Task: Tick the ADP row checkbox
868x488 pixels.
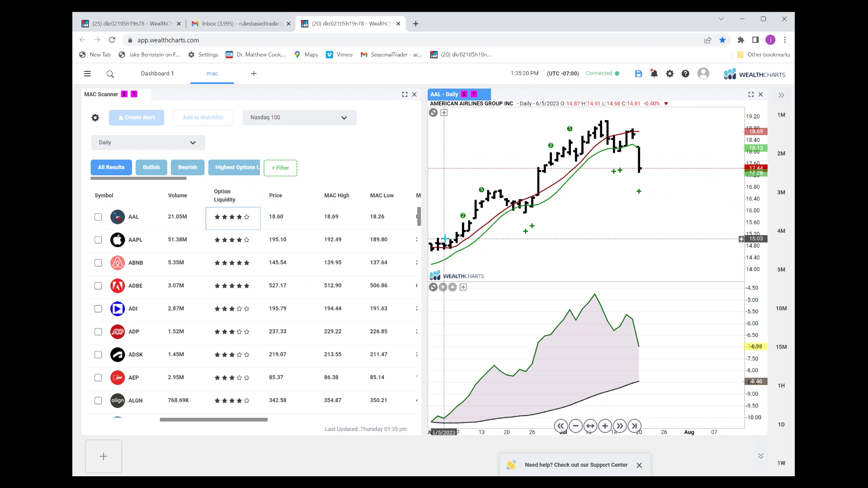Action: coord(98,332)
